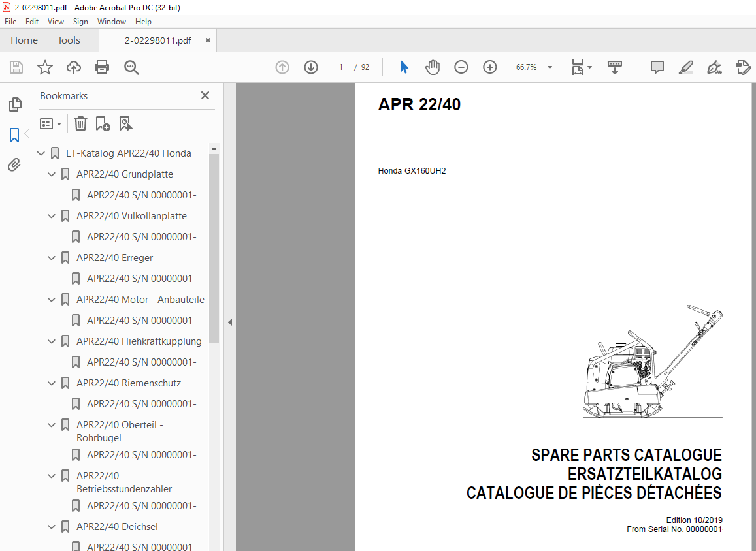Select S/N bookmark under Motor - Anbauteile

pos(141,321)
